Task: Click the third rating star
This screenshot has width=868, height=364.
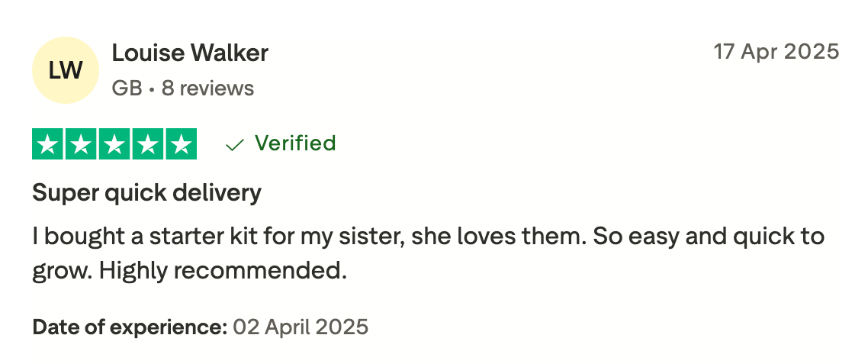Action: pos(114,144)
